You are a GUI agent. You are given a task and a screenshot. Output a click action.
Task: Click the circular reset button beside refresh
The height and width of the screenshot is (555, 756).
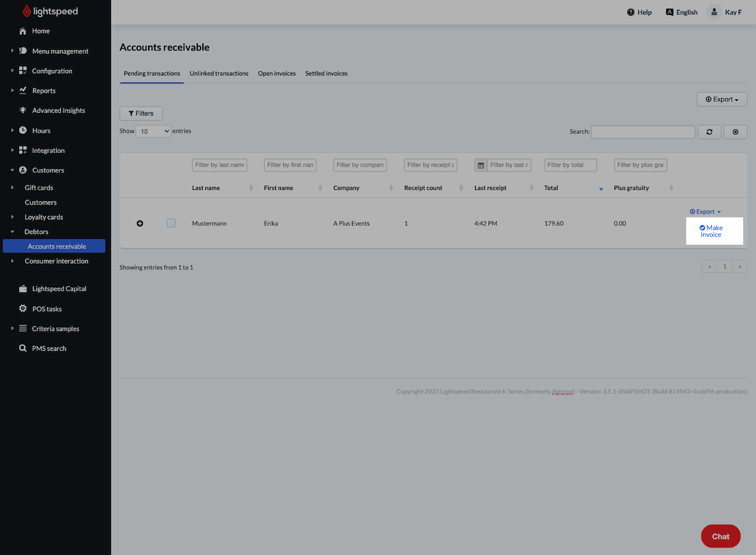click(735, 132)
